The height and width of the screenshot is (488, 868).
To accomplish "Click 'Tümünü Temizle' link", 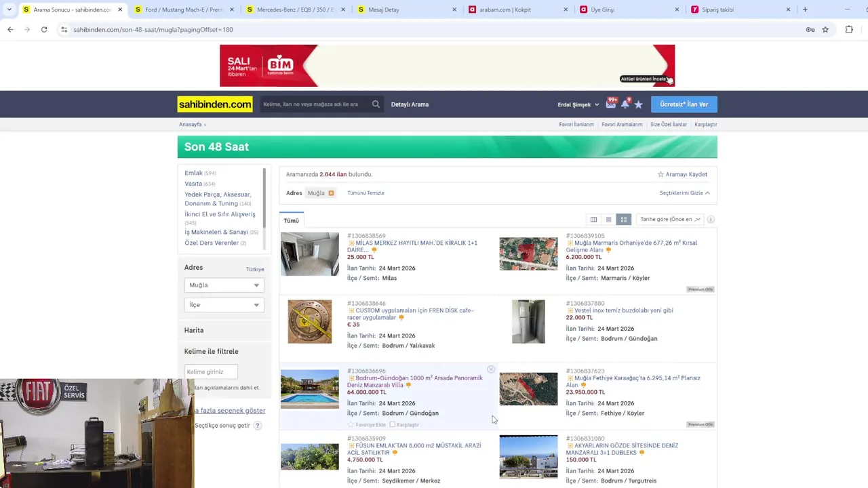I will tap(366, 193).
